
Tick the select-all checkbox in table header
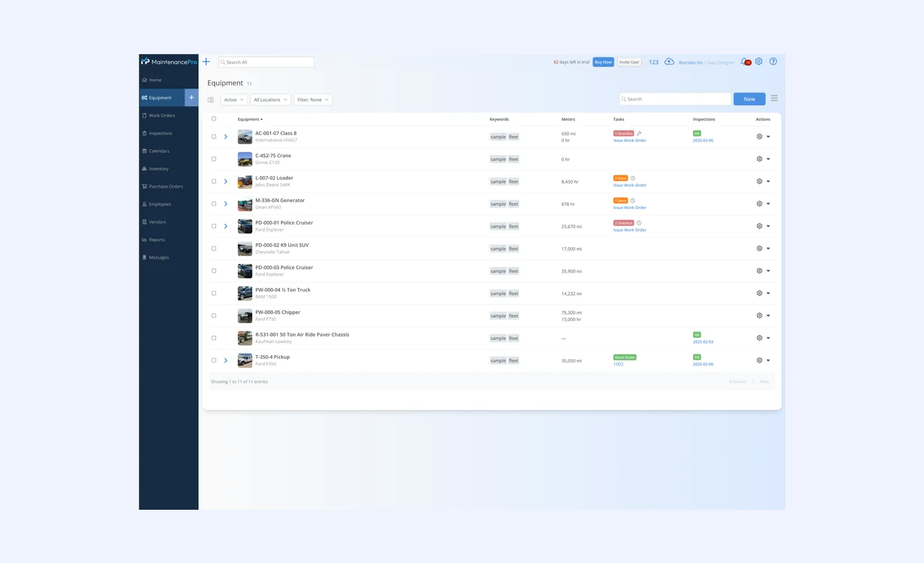tap(214, 119)
